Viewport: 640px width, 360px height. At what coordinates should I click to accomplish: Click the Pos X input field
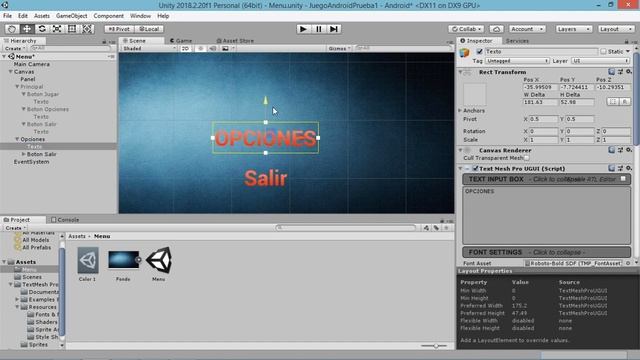540,87
